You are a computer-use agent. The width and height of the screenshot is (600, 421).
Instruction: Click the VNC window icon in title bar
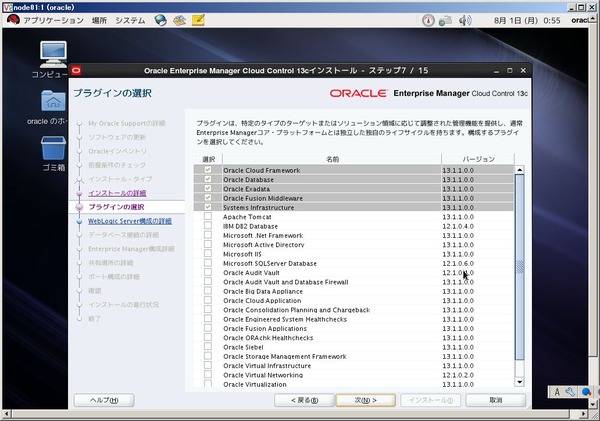(x=7, y=7)
